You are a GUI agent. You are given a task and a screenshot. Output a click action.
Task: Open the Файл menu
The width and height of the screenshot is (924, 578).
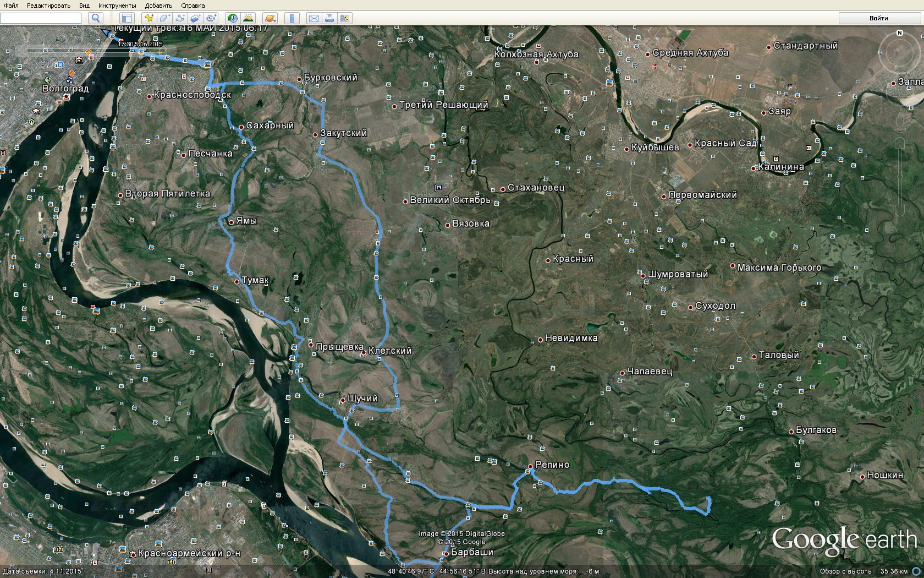click(x=11, y=6)
